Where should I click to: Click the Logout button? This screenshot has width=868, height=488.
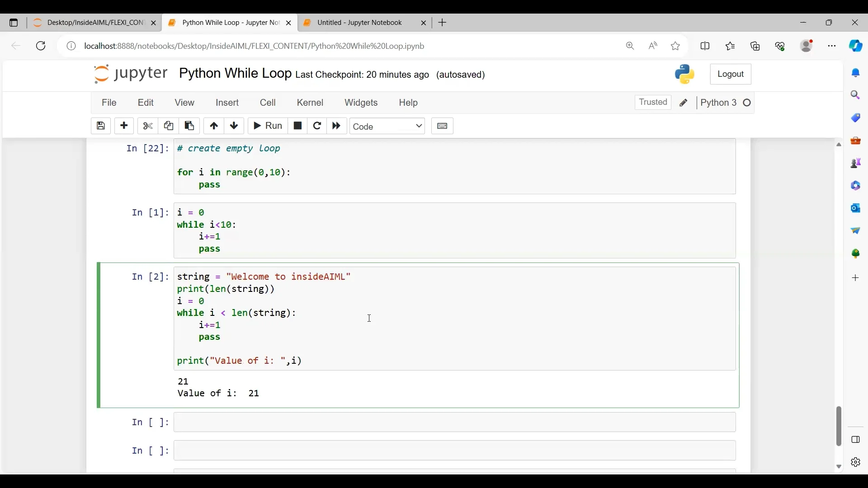click(x=731, y=74)
